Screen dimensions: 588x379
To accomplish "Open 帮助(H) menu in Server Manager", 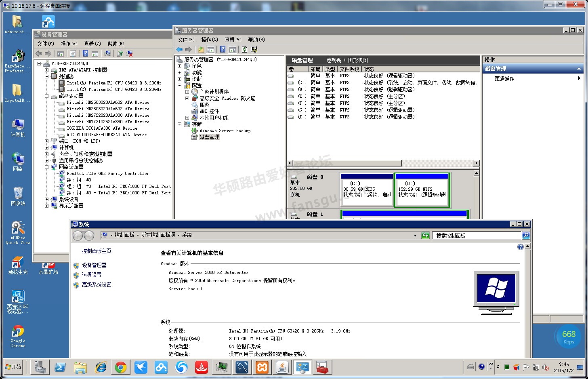I will (x=256, y=40).
